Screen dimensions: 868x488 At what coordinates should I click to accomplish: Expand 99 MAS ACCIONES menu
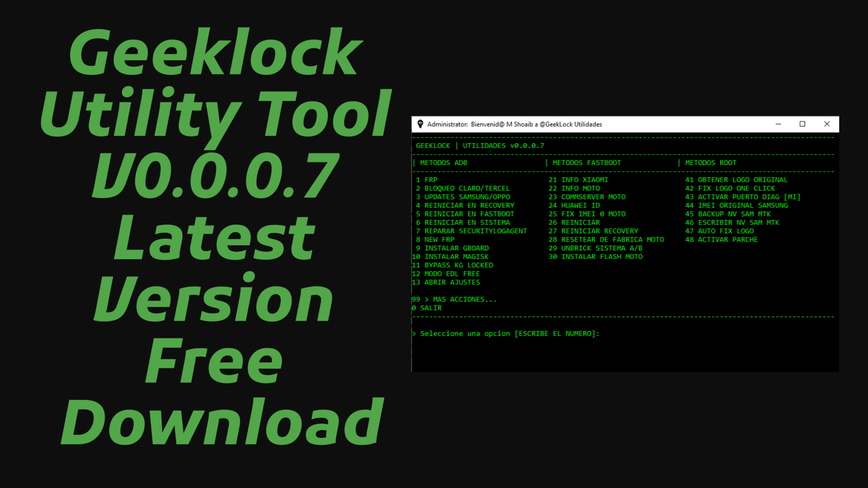(453, 299)
